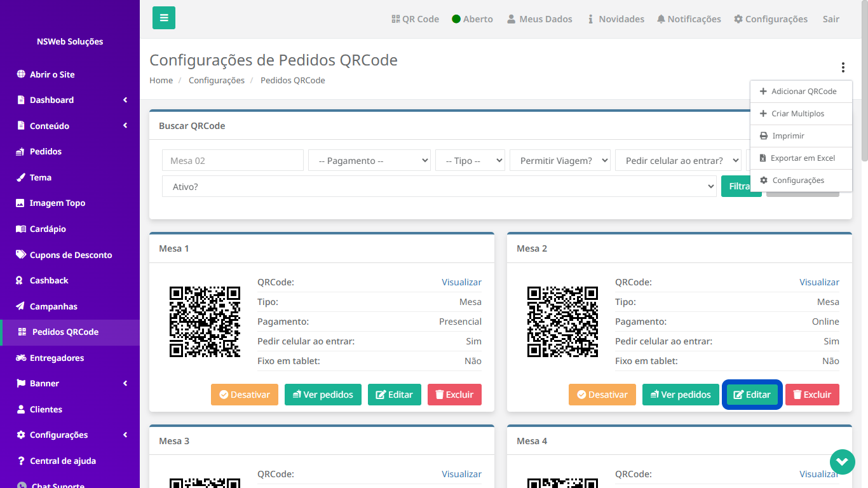Open Cupons de Desconto in sidebar
Image resolution: width=868 pixels, height=488 pixels.
[x=70, y=255]
